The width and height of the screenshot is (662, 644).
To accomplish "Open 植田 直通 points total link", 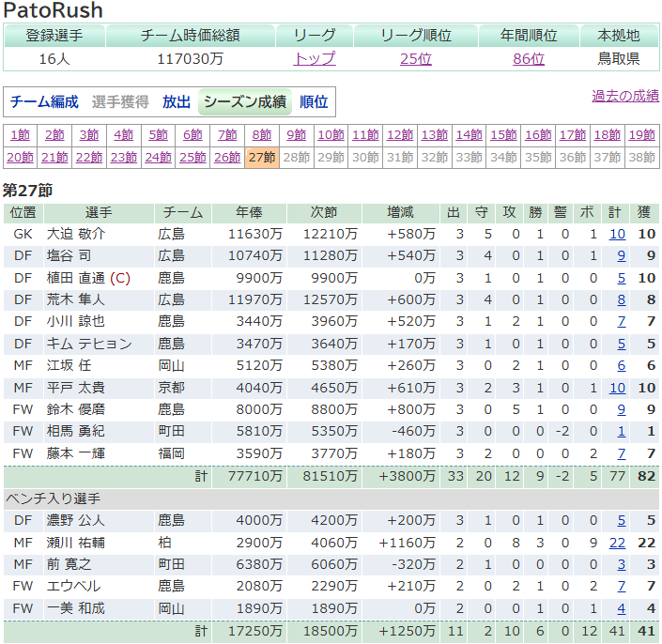I will pyautogui.click(x=622, y=278).
